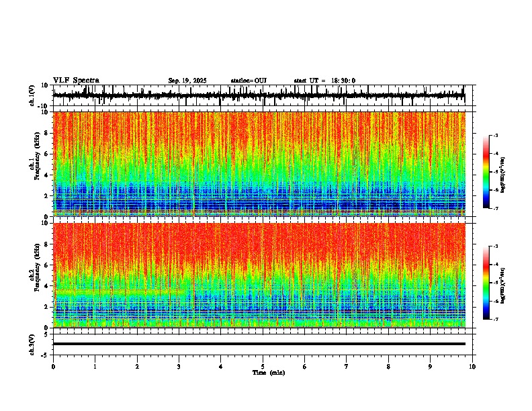Click the ch.3(V) axis label
The width and height of the screenshot is (532, 411).
tap(32, 345)
